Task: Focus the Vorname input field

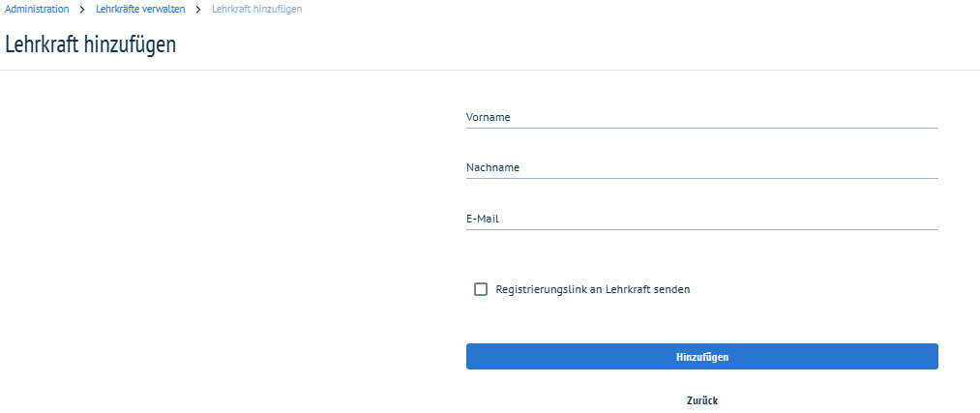Action: click(x=702, y=117)
